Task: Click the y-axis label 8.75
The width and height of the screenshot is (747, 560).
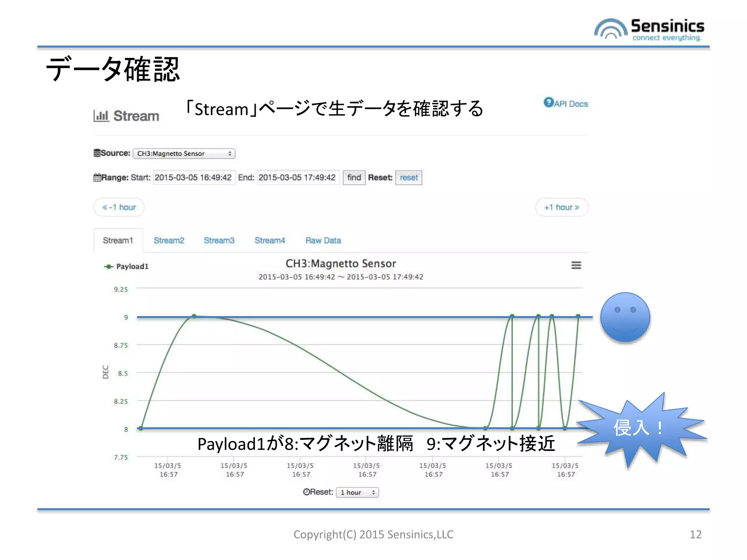Action: click(121, 345)
